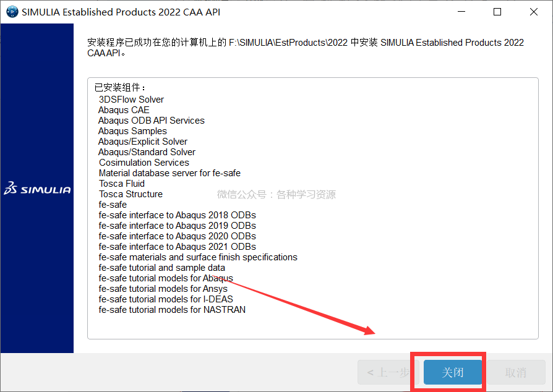
Task: Select 'Abaqus ODB API Services' entry
Action: (152, 121)
